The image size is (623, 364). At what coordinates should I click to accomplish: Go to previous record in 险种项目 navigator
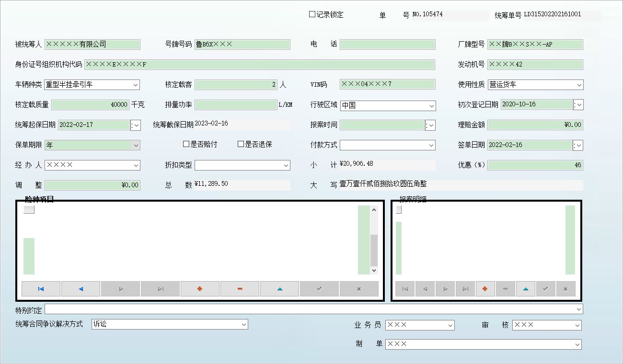(x=81, y=289)
